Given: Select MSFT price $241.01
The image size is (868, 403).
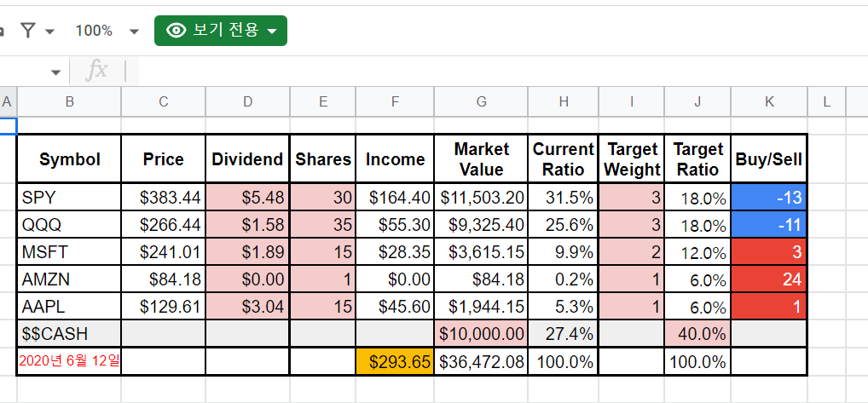Looking at the screenshot, I should tap(164, 252).
